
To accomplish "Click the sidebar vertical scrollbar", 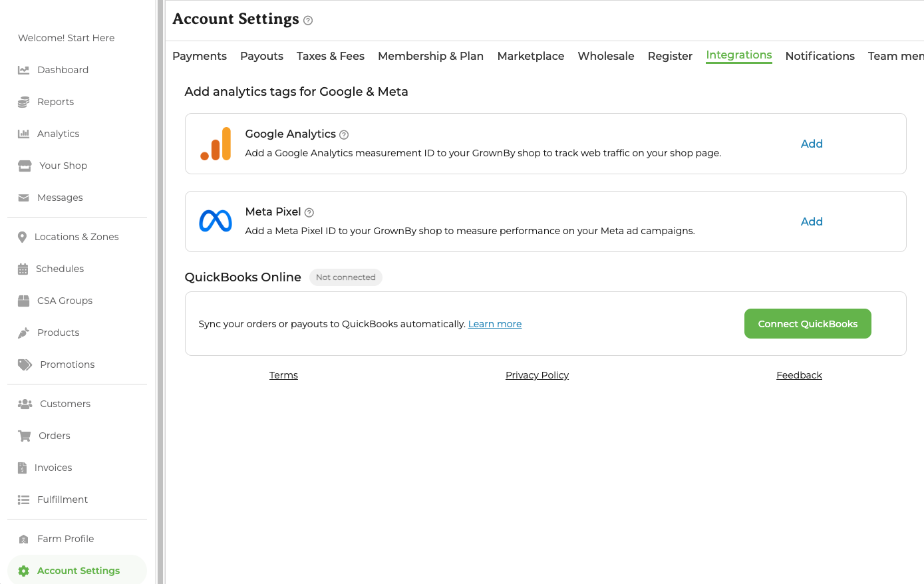I will (x=160, y=292).
